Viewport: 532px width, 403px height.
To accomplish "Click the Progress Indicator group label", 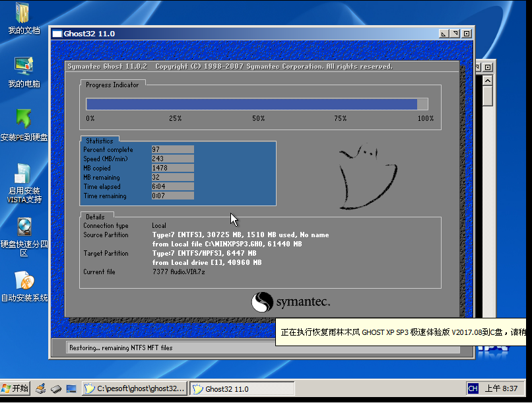I will [x=112, y=85].
